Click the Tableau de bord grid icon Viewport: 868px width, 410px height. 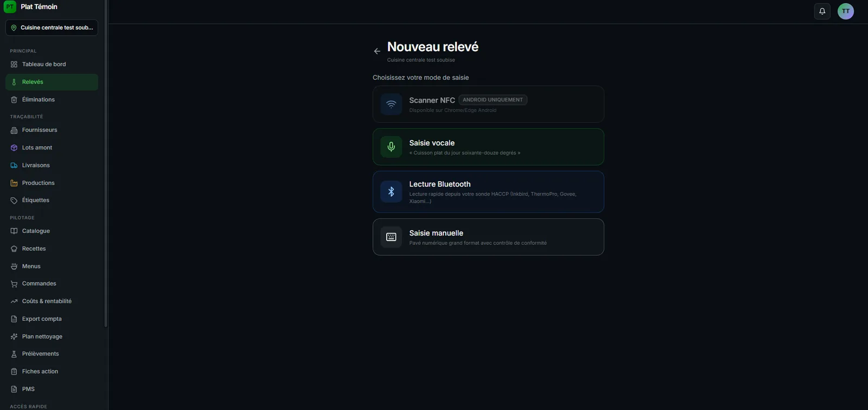14,64
